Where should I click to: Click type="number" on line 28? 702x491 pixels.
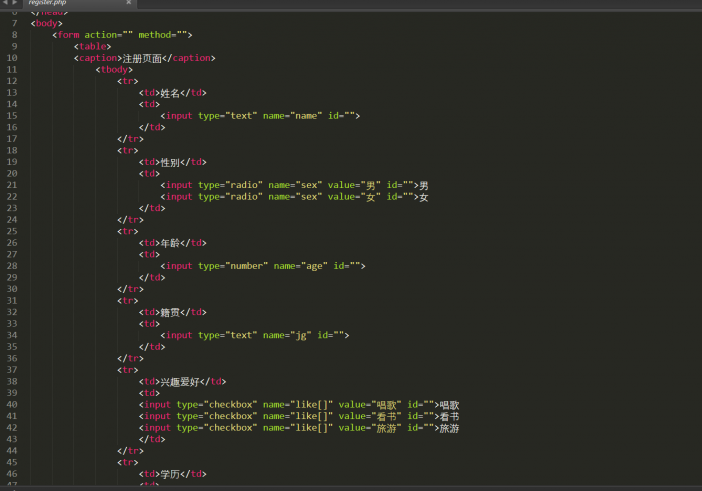pyautogui.click(x=233, y=266)
